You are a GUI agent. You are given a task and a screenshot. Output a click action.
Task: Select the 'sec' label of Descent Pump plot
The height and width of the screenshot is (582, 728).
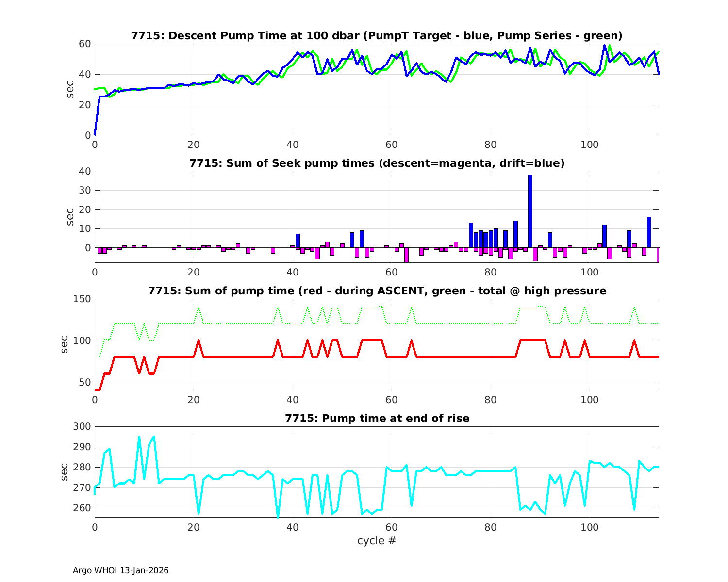70,89
